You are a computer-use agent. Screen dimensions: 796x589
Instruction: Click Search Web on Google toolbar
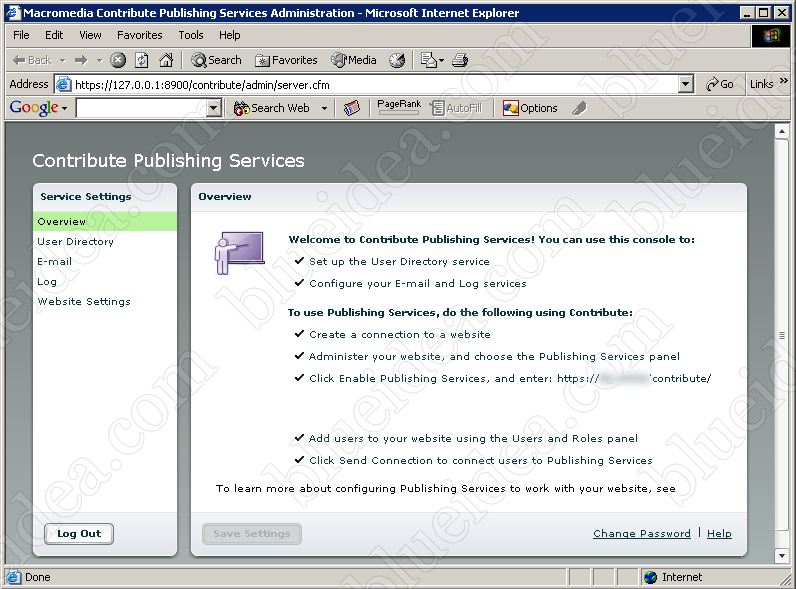coord(272,108)
